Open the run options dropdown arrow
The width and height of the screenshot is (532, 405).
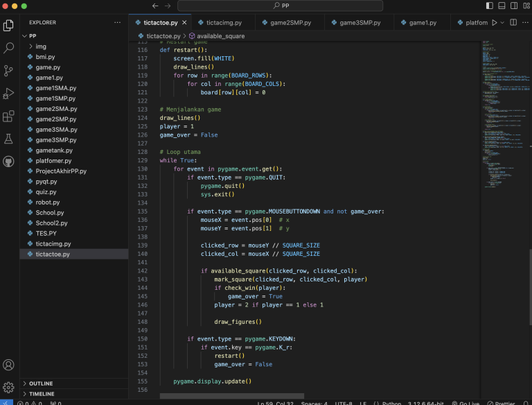point(502,22)
